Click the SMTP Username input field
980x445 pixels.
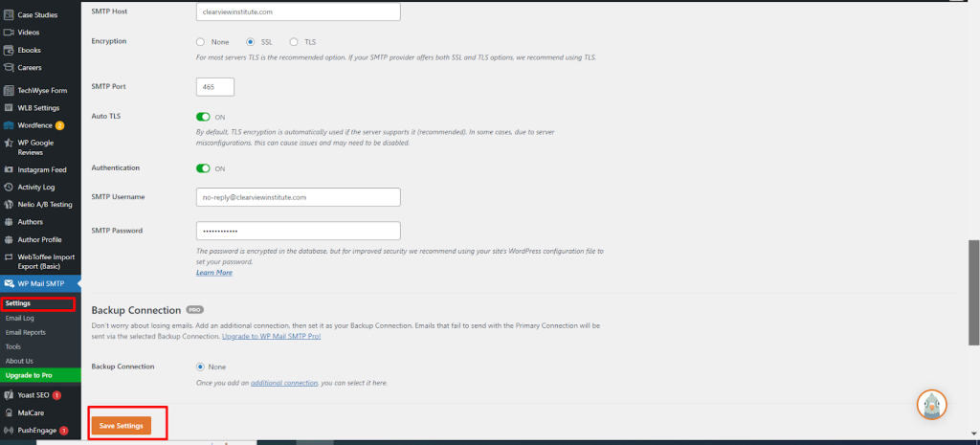click(298, 197)
